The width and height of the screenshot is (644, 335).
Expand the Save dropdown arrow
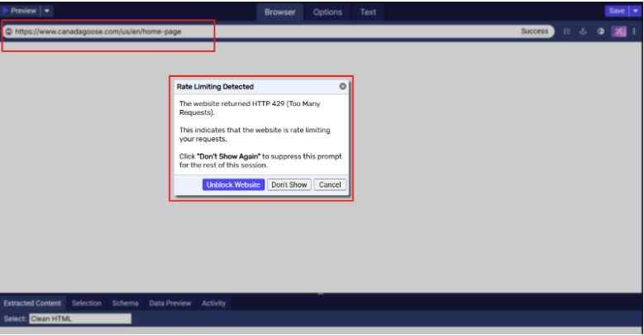pyautogui.click(x=636, y=11)
